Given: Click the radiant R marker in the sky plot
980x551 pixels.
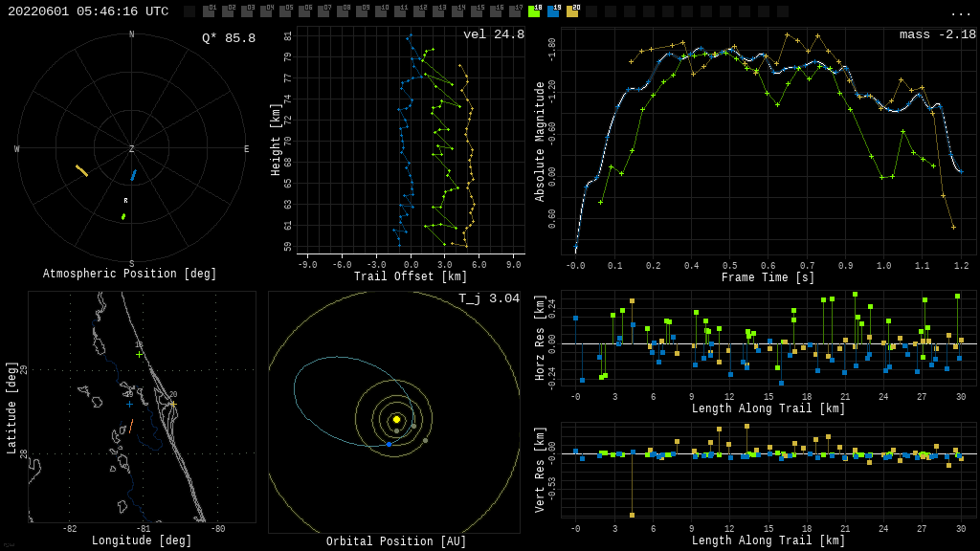Looking at the screenshot, I should point(125,201).
